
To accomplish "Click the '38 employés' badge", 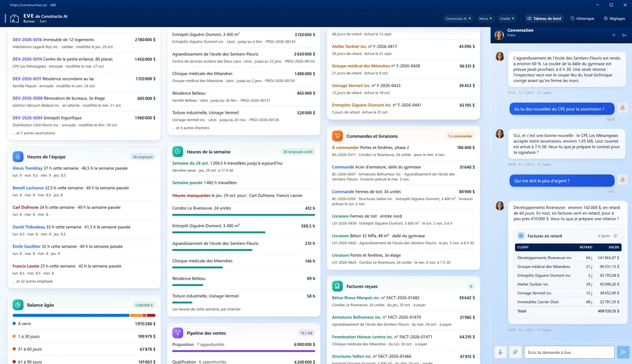I will coord(142,157).
